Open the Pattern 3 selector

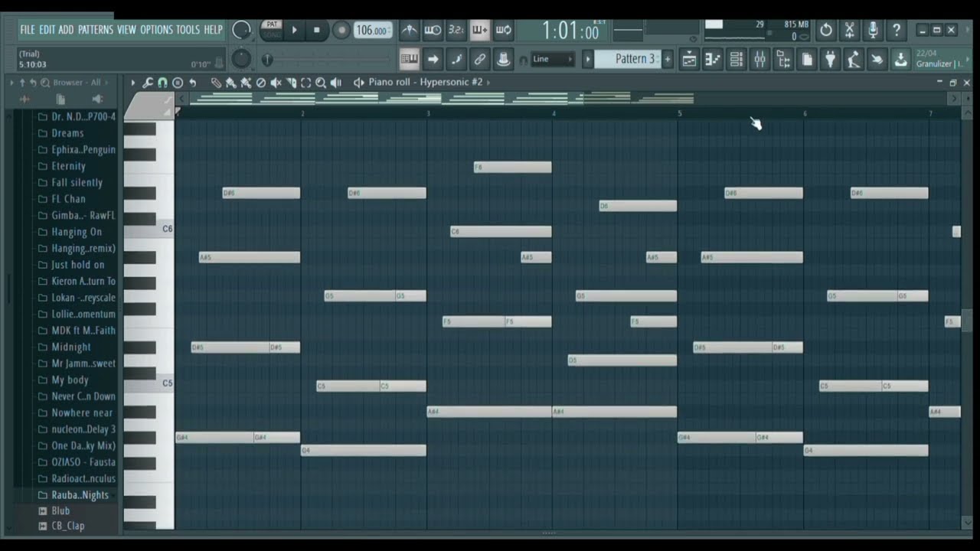629,59
